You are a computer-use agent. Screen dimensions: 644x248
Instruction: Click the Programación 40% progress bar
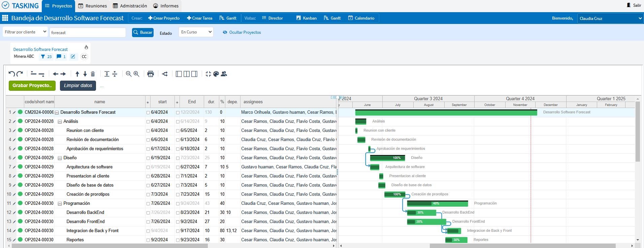pos(438,203)
